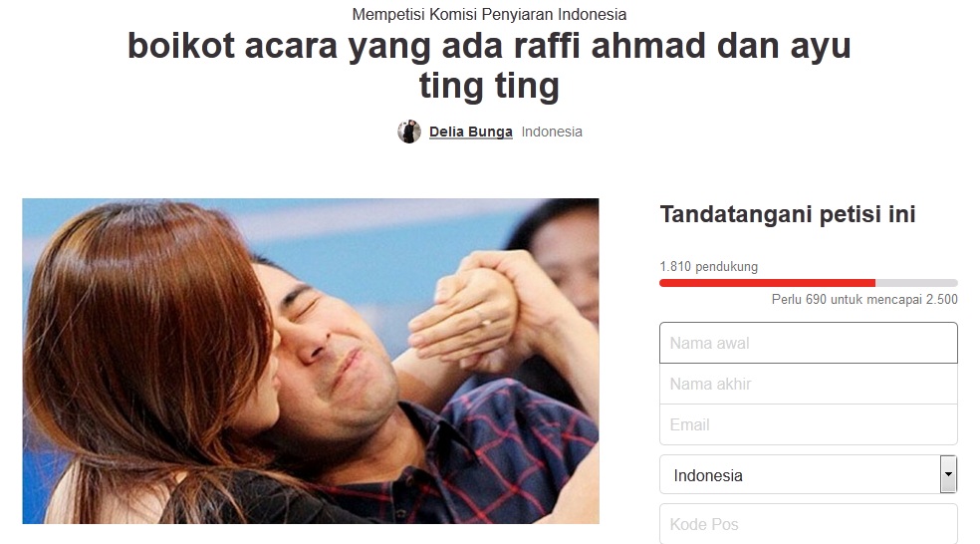Open the Indonesia country selector field
This screenshot has width=980, height=544.
pos(808,474)
